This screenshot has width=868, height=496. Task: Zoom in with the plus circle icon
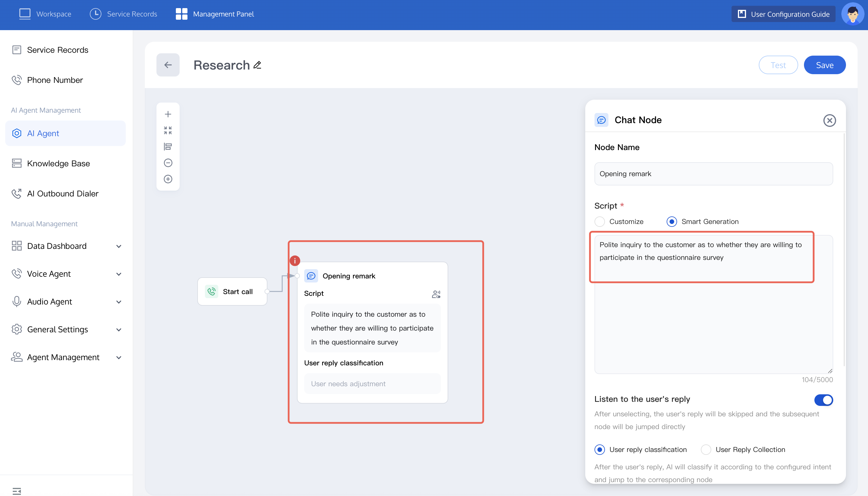[x=168, y=179]
